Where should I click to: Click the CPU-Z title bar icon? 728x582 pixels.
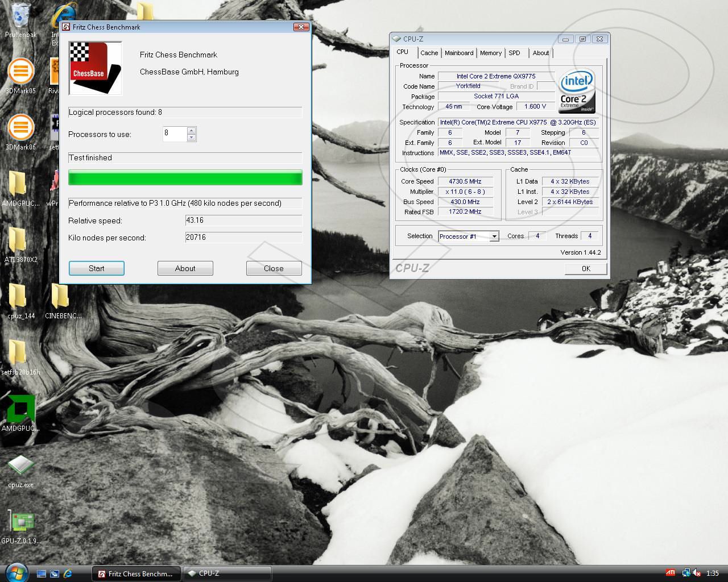(396, 39)
